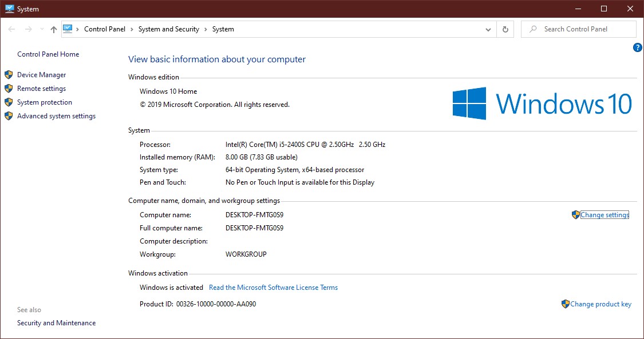Open Remote settings from the left sidebar
The image size is (644, 339).
(41, 89)
